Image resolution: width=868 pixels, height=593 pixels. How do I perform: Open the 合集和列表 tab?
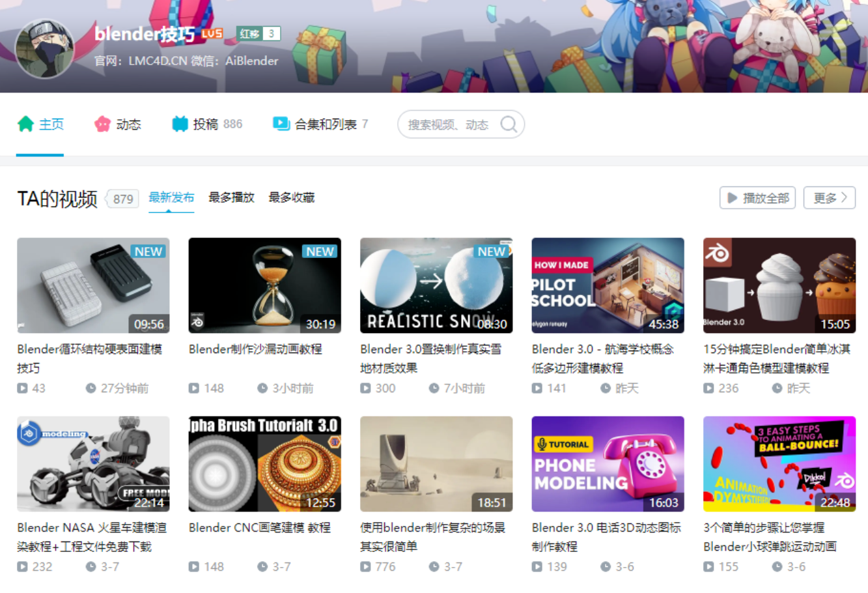(x=320, y=124)
